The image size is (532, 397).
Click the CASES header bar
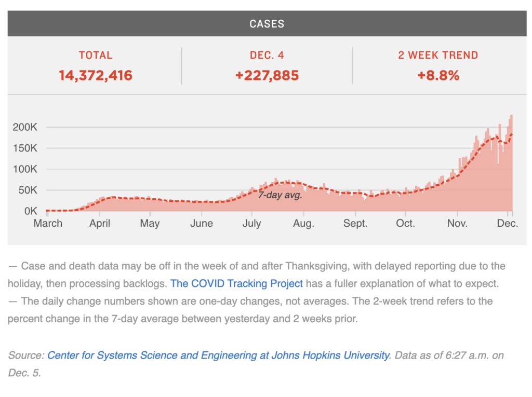pos(266,24)
